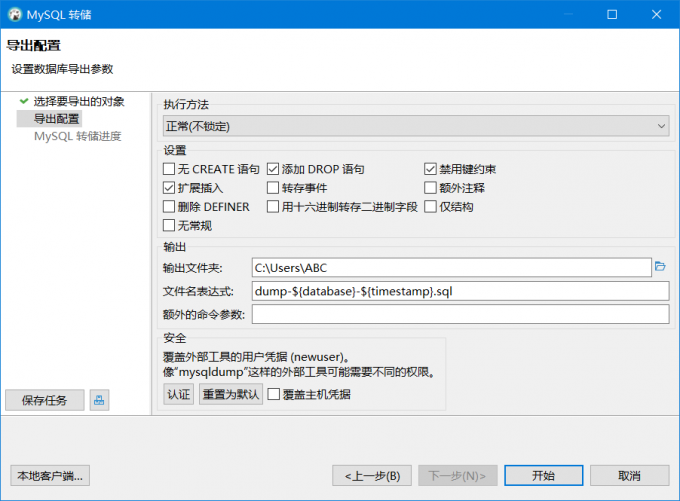
Task: Tick the 仅结构 checkbox
Action: pyautogui.click(x=430, y=206)
